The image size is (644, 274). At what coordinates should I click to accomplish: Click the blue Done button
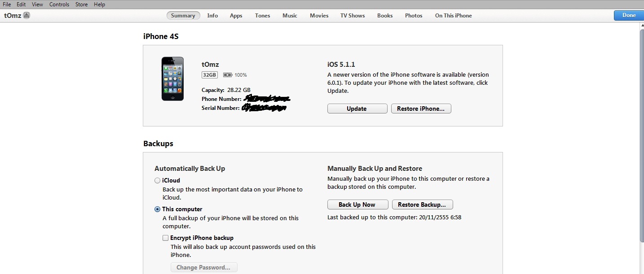[629, 15]
